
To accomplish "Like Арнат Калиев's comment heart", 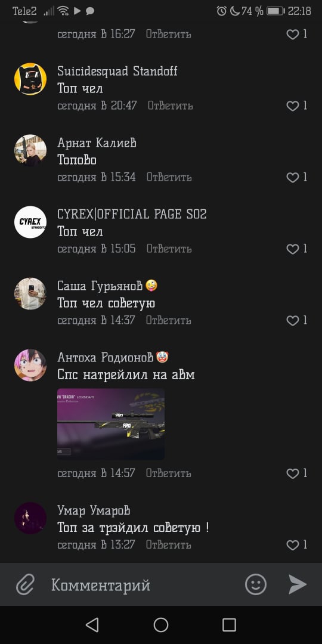I will pyautogui.click(x=292, y=178).
